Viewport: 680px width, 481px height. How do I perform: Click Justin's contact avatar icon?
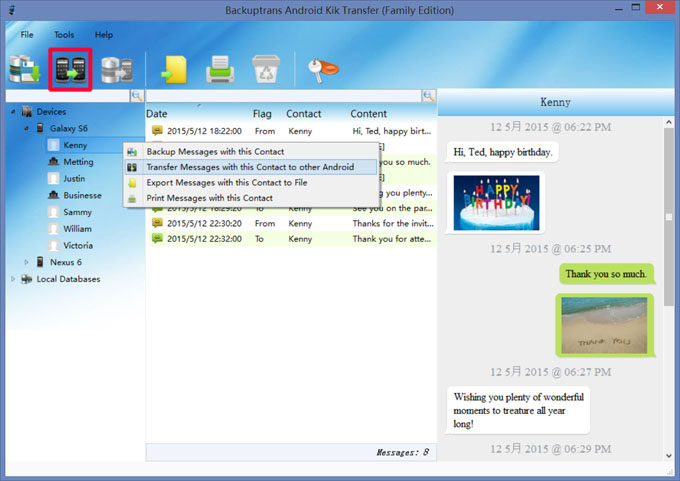pos(53,178)
